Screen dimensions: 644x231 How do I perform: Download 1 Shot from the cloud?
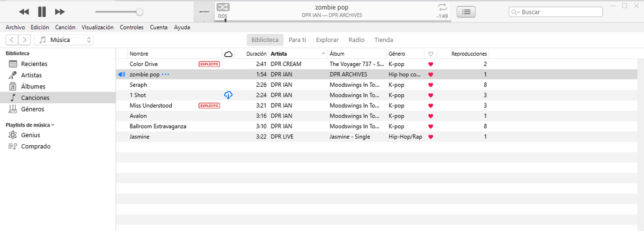click(x=228, y=95)
